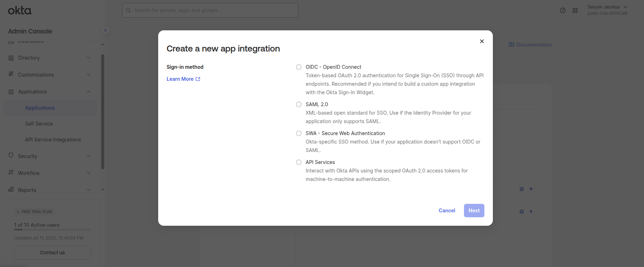Click the search people, apps and groups field
644x267 pixels.
(x=210, y=10)
